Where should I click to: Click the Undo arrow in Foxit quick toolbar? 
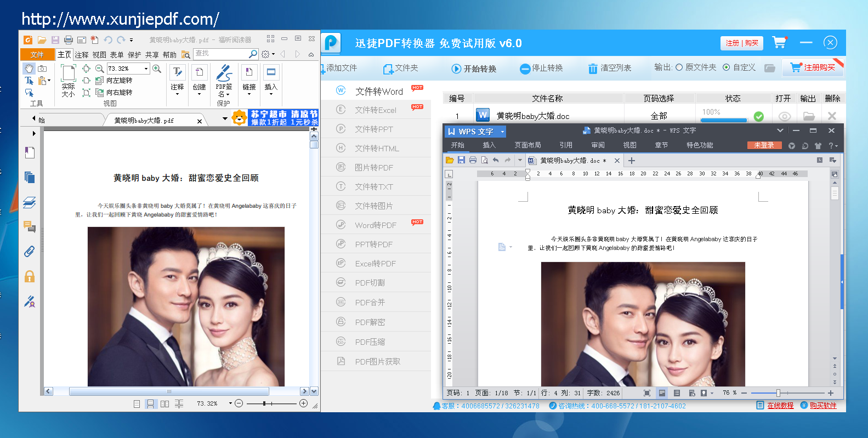pyautogui.click(x=108, y=40)
